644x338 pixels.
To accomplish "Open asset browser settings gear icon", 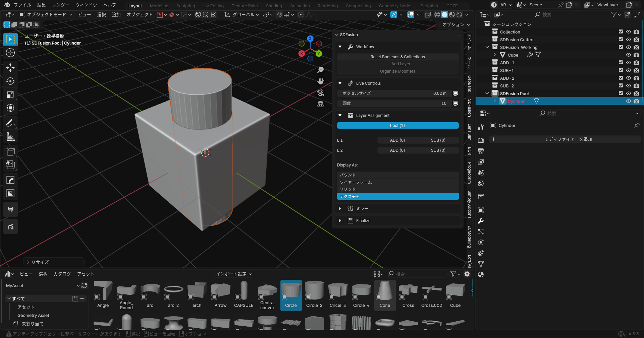I will coord(467,274).
